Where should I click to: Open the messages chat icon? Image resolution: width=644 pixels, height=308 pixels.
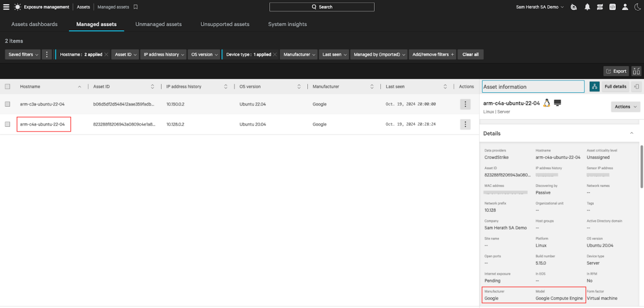[x=600, y=7]
